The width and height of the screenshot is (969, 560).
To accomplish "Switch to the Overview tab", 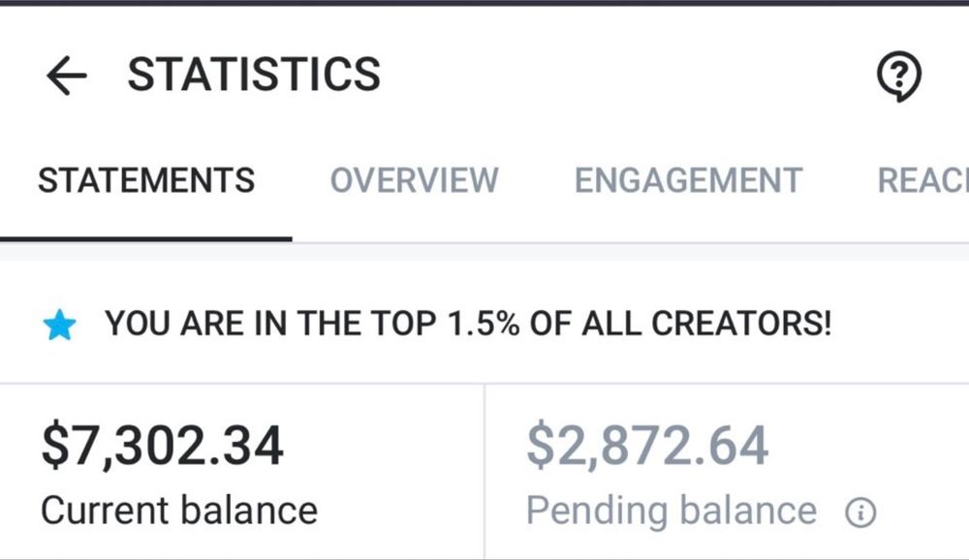I will pos(414,180).
